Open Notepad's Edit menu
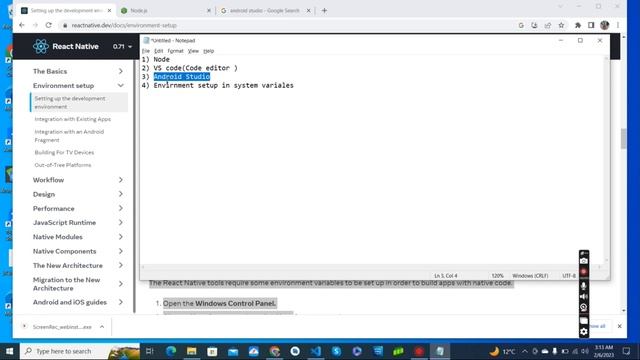640x360 pixels. (158, 51)
